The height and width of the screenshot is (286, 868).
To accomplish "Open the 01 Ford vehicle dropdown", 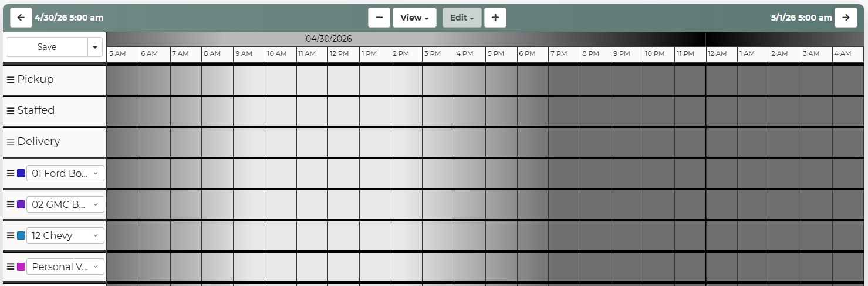I will pos(65,173).
